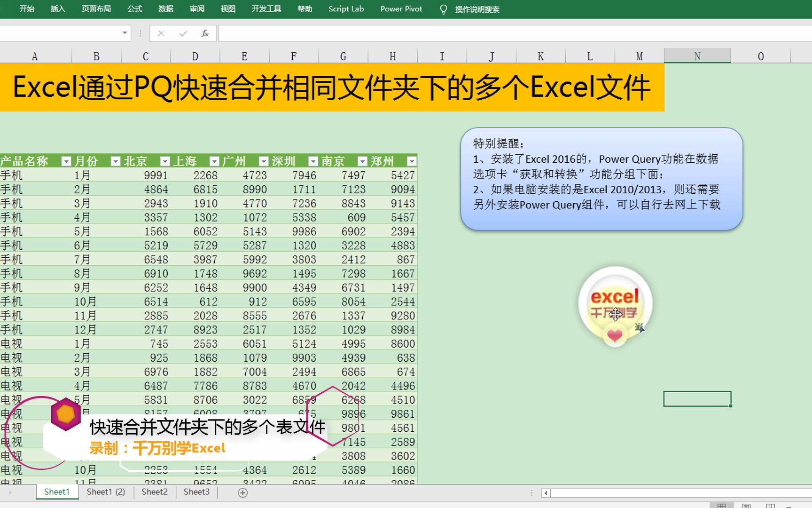The image size is (812, 508).
Task: Click the lightbulb tell-me search icon
Action: click(x=443, y=9)
